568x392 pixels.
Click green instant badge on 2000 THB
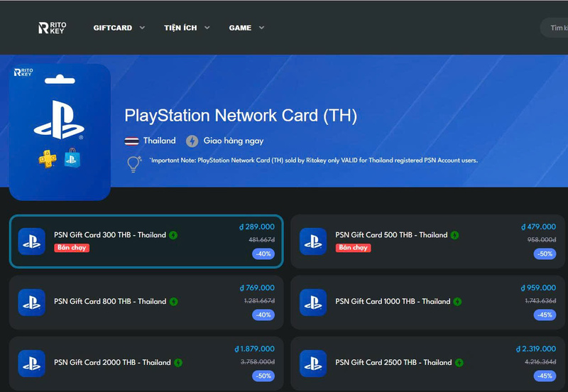coord(178,363)
